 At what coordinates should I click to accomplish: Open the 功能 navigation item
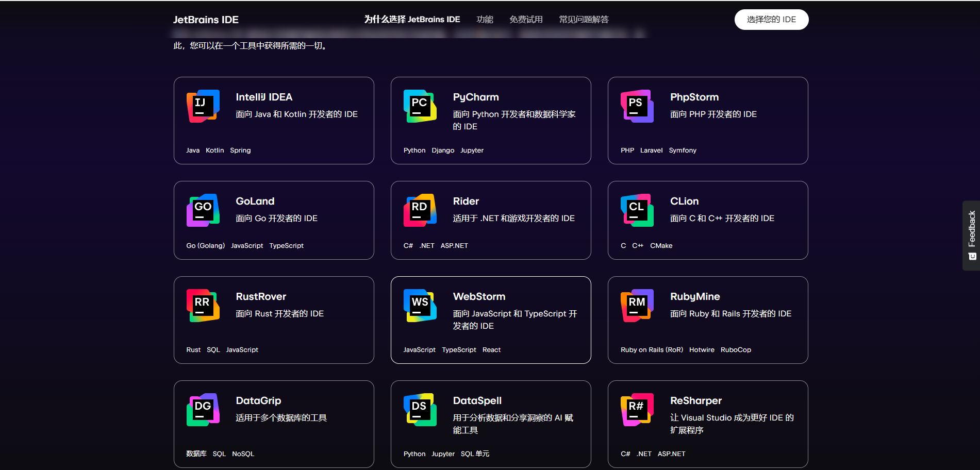point(485,19)
